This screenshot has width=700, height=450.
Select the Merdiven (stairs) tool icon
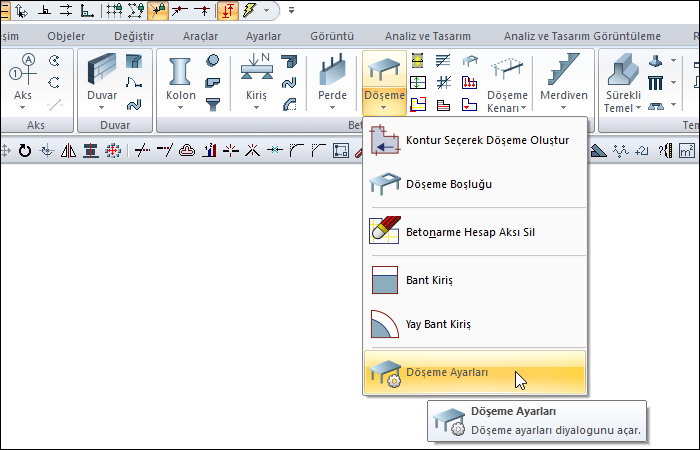click(x=563, y=69)
